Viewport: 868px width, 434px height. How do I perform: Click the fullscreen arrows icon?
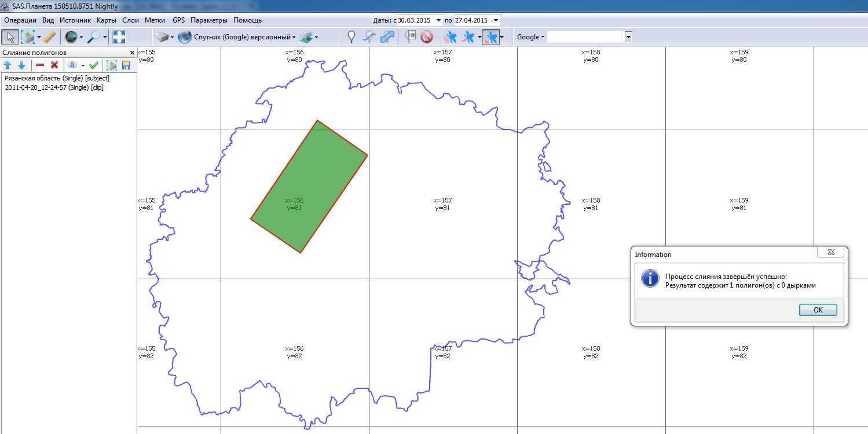tap(119, 37)
